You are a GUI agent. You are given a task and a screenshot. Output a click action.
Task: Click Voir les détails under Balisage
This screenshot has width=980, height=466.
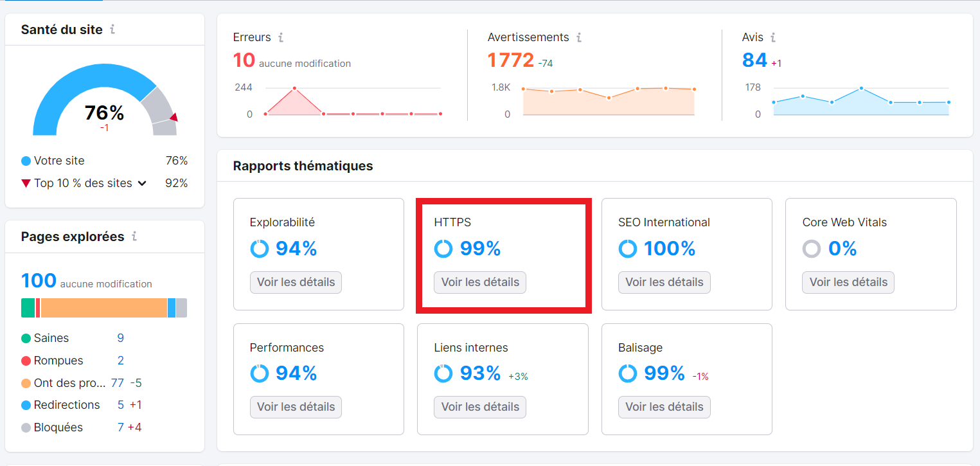pyautogui.click(x=664, y=407)
